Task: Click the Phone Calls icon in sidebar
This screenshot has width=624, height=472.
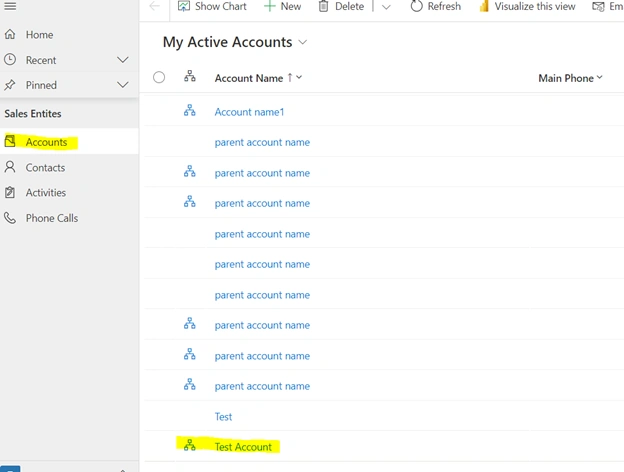Action: point(10,218)
